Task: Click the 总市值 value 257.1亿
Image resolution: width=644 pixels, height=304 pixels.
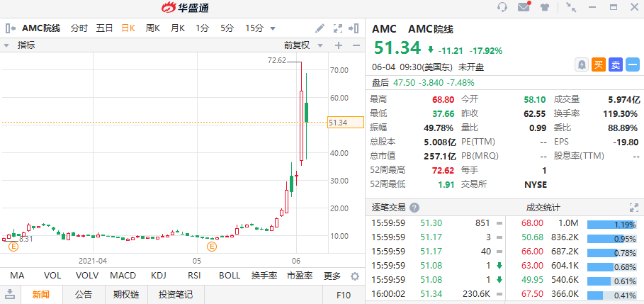Action: 440,157
